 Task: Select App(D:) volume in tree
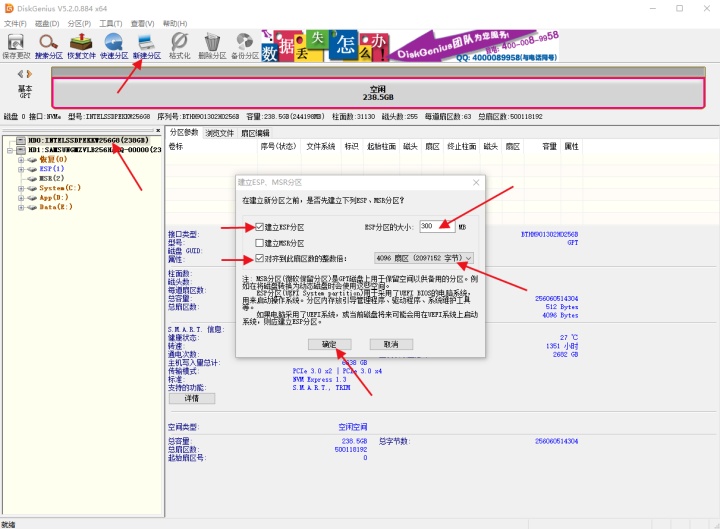54,197
